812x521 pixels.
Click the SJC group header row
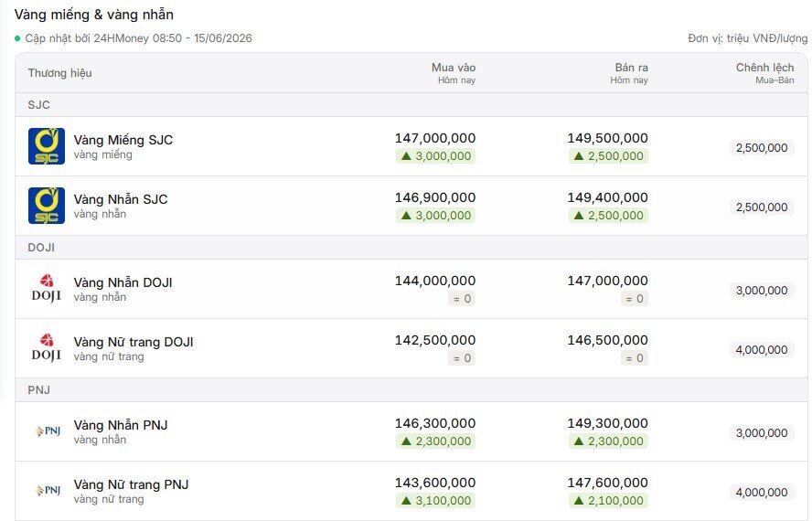411,104
